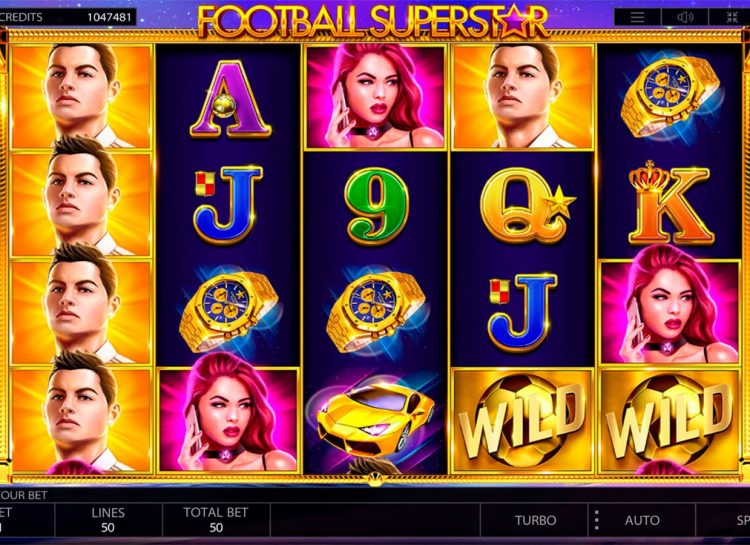The height and width of the screenshot is (545, 750).
Task: Click the green 9 symbol
Action: pos(376,205)
